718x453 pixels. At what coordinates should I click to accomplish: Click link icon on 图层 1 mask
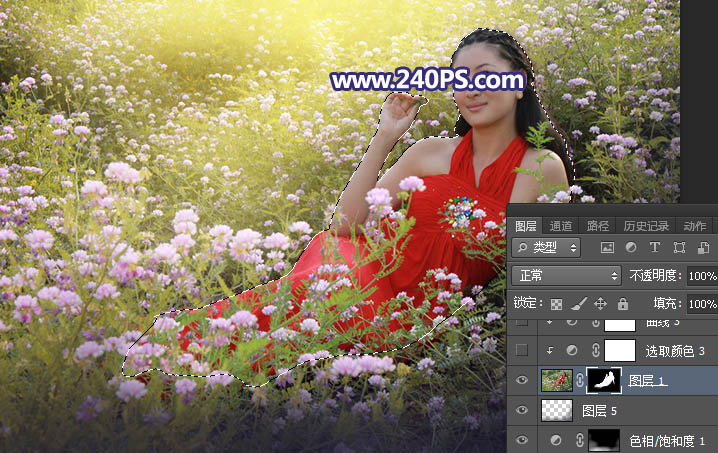point(580,380)
